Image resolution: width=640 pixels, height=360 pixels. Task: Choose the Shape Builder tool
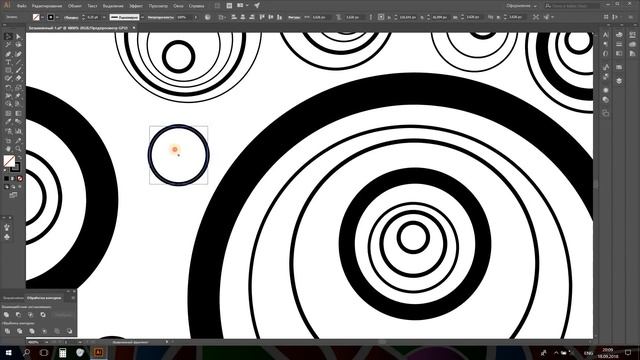coord(8,104)
